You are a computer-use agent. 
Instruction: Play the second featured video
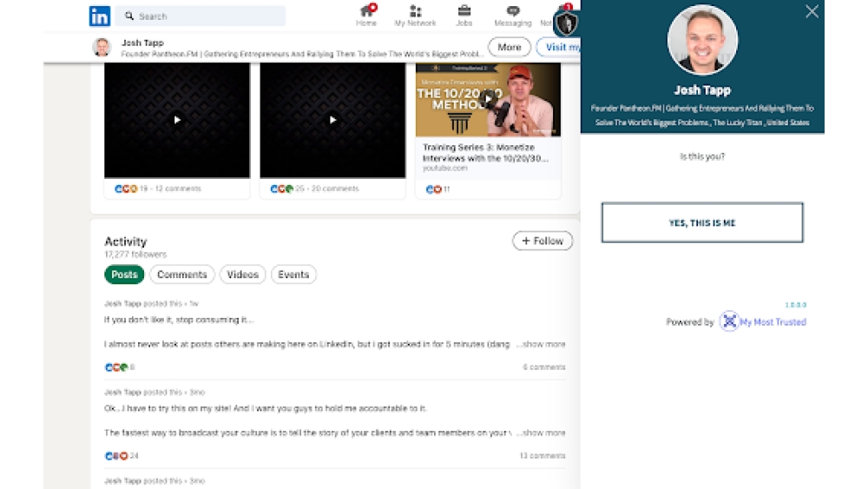pyautogui.click(x=332, y=120)
